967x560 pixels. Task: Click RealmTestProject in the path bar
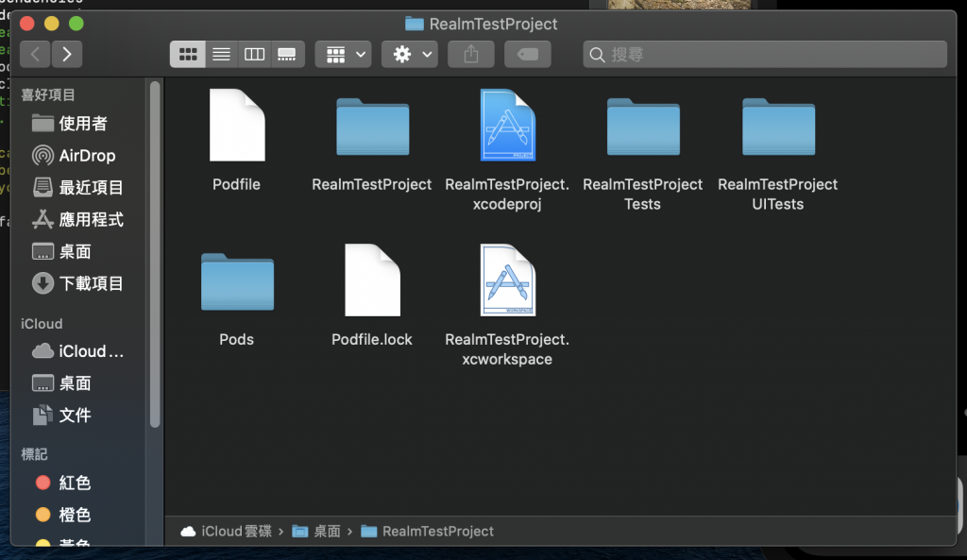[428, 531]
